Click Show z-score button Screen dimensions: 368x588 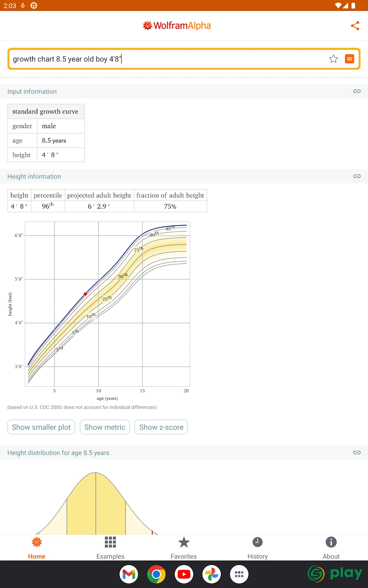click(x=161, y=427)
